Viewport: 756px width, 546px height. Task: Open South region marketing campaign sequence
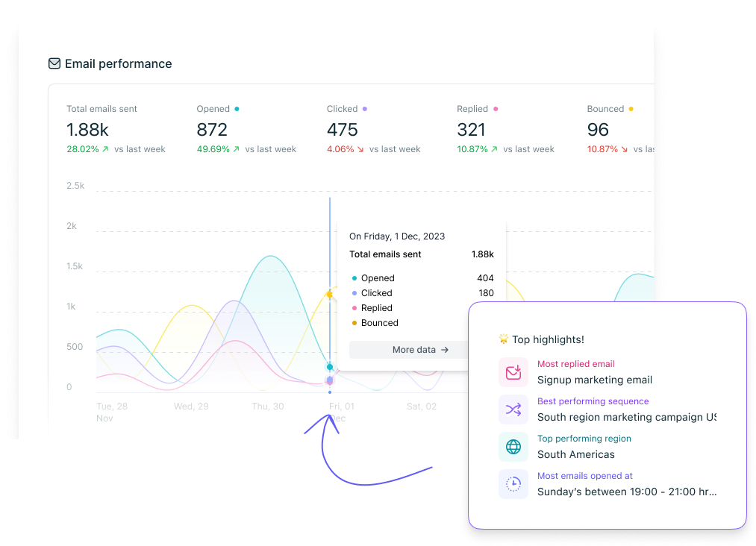[626, 417]
